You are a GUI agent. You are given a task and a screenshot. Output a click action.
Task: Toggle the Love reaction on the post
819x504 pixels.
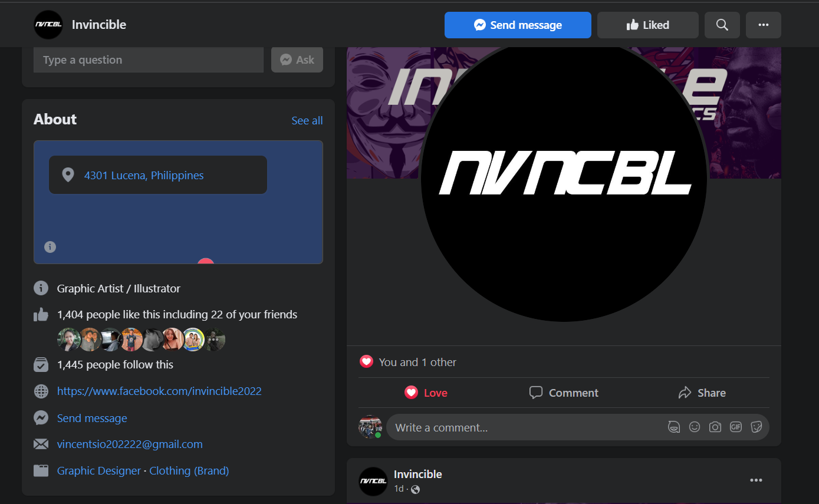coord(426,393)
